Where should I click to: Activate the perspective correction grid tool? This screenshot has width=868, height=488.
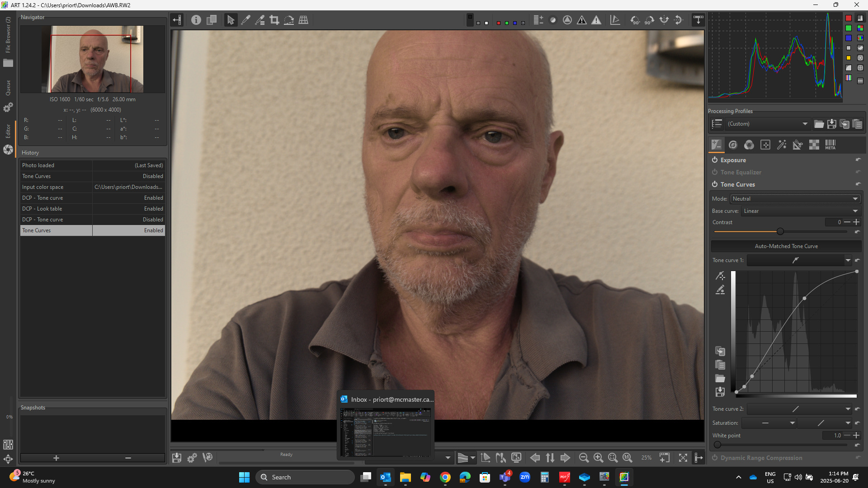pyautogui.click(x=303, y=20)
